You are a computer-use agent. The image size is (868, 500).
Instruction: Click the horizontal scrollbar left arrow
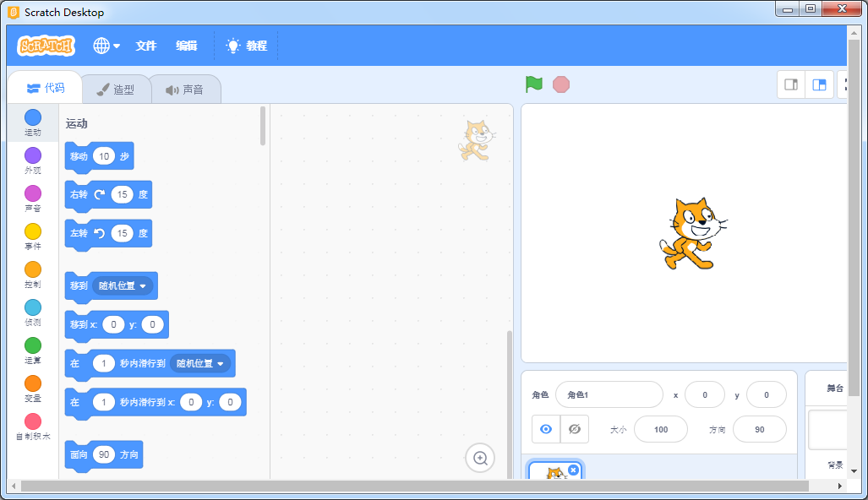(14, 486)
